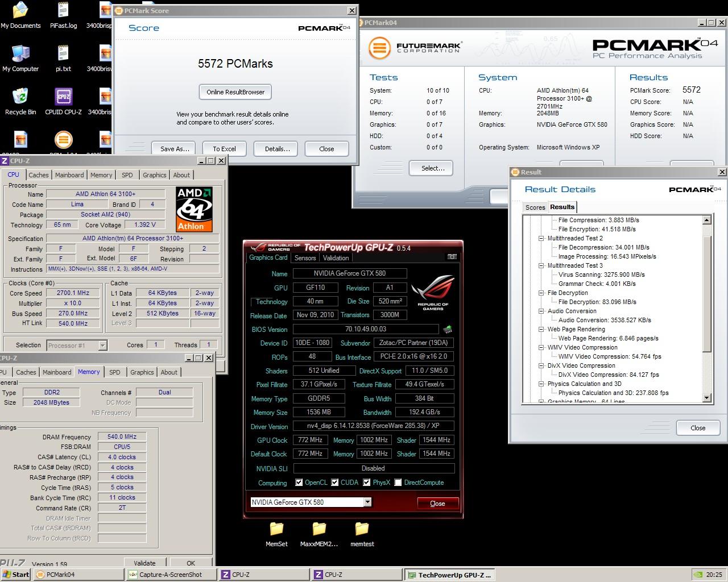
Task: Click NVIDIA tray icon in taskbar
Action: pos(698,575)
